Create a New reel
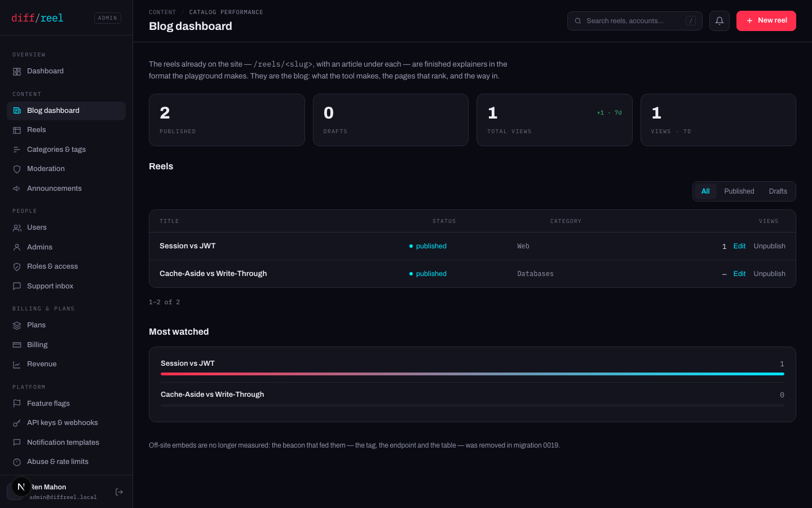 (x=766, y=21)
